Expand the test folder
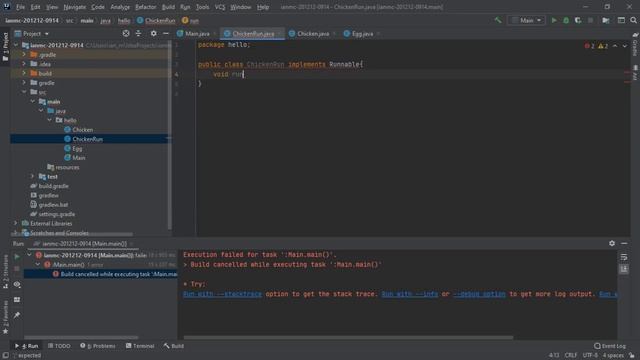Image resolution: width=640 pixels, height=360 pixels. tap(32, 176)
